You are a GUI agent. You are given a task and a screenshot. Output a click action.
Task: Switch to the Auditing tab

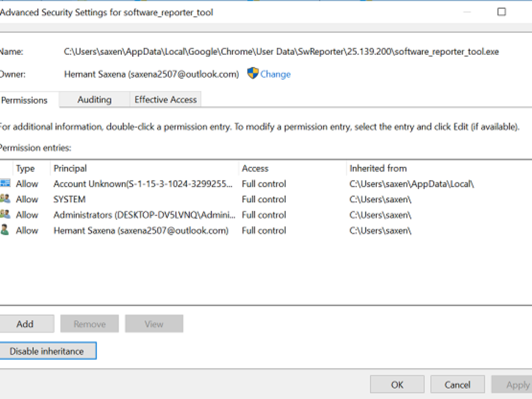coord(94,100)
